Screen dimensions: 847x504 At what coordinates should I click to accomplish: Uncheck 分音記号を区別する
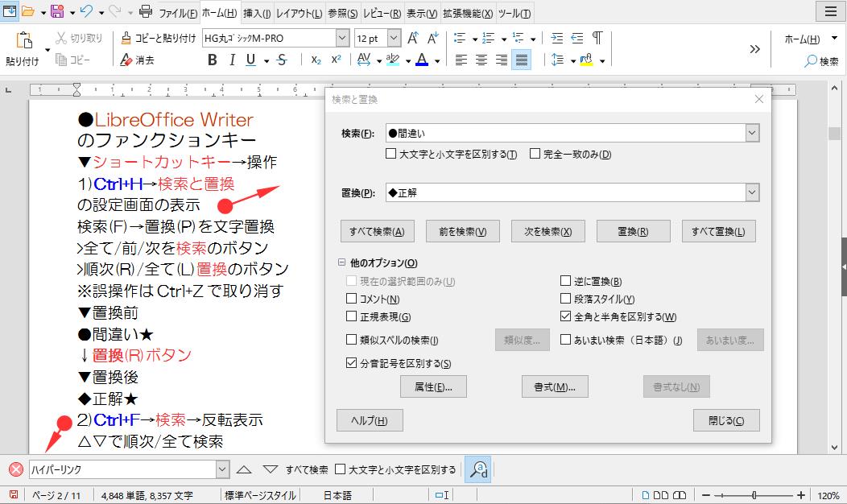351,363
